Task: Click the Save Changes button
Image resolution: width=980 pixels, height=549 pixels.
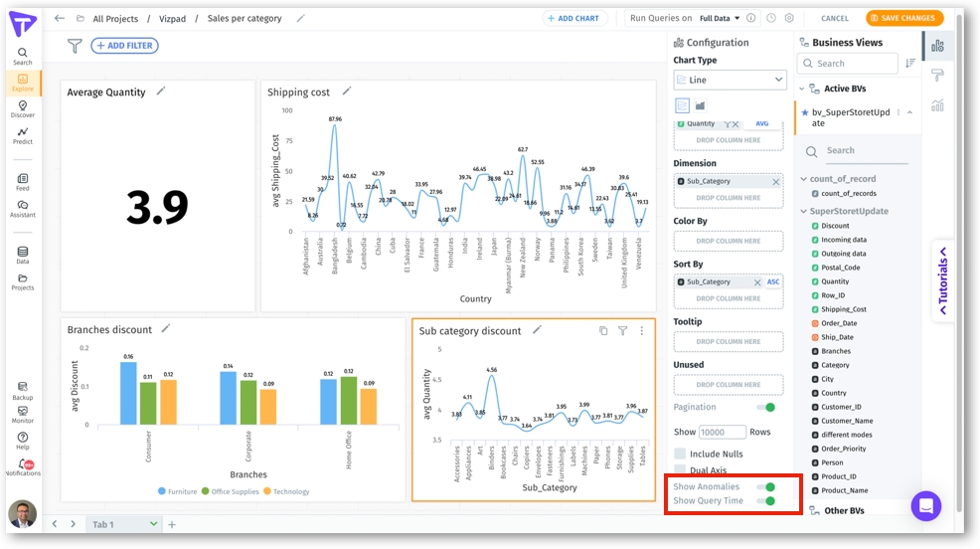Action: click(x=903, y=18)
